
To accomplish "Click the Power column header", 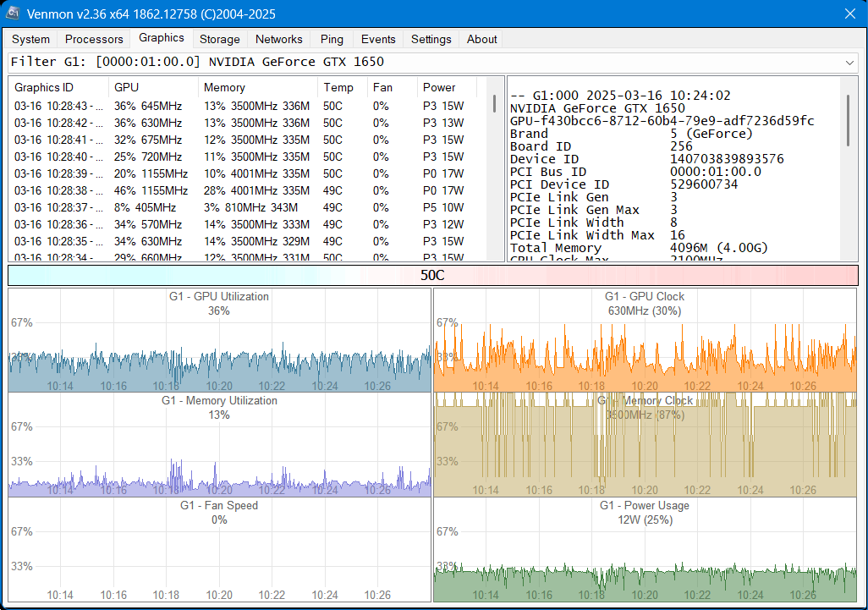I will click(x=447, y=87).
